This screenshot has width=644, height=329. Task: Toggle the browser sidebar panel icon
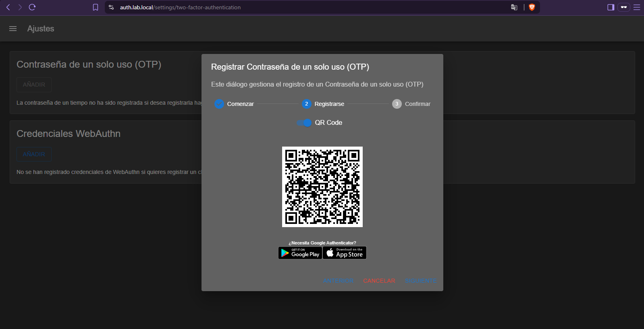611,7
